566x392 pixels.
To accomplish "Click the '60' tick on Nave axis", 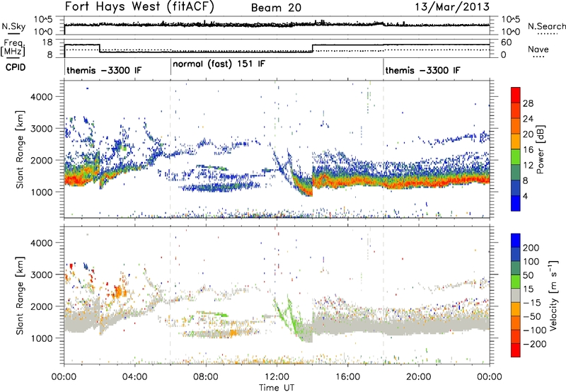I will click(x=506, y=42).
